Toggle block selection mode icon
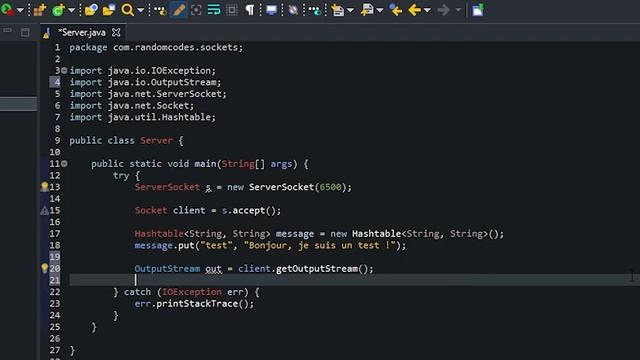Viewport: 640px width, 360px height. (x=196, y=10)
